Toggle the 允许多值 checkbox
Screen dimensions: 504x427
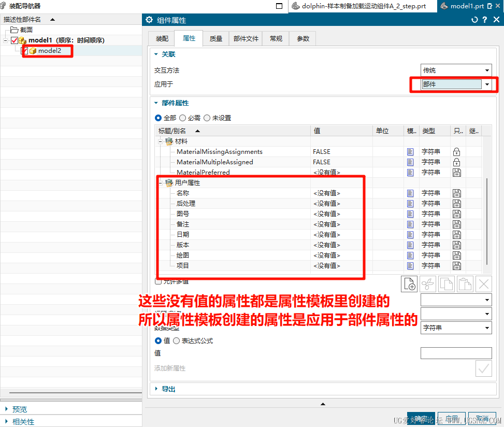click(x=158, y=281)
